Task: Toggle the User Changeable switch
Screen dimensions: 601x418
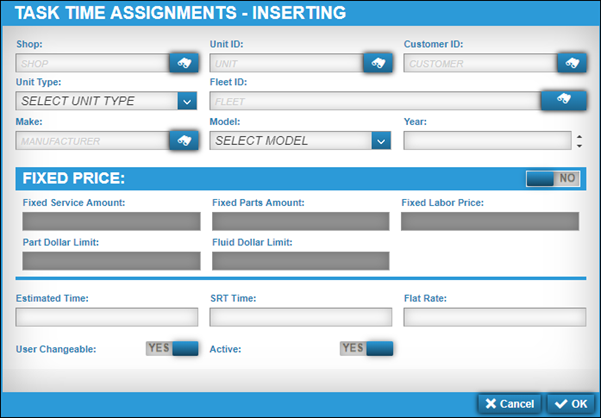Action: click(x=173, y=349)
